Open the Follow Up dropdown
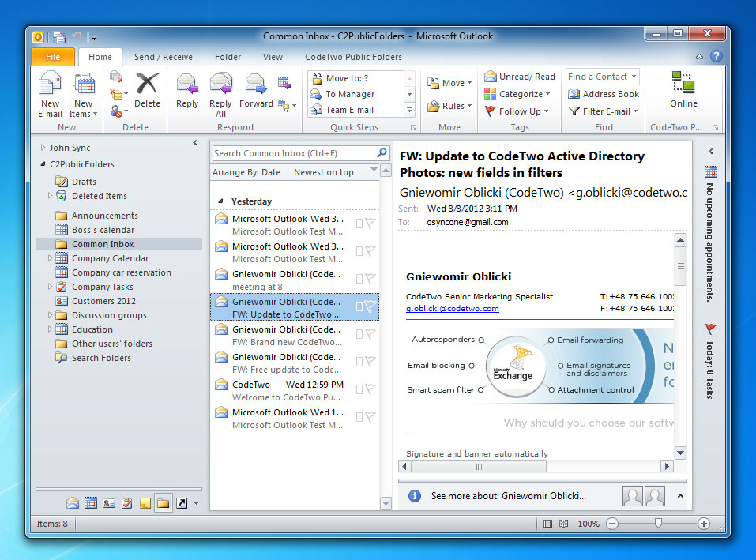 517,111
